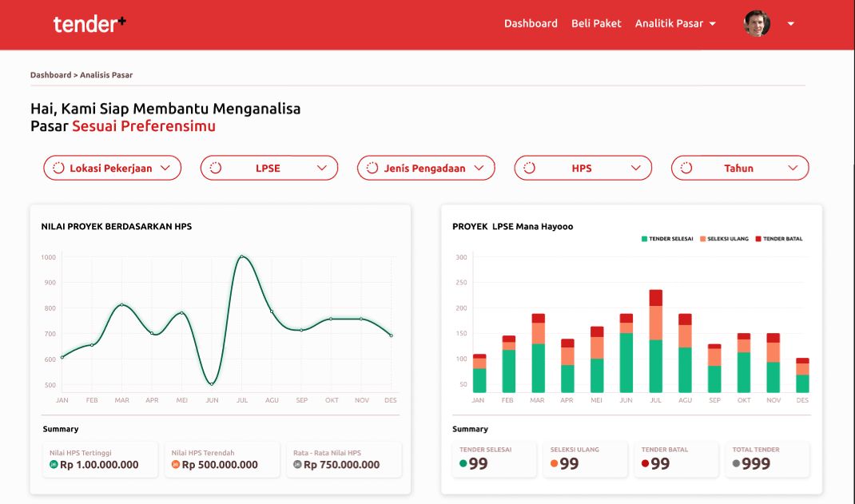The image size is (855, 504).
Task: Toggle Tender Selesai legend series
Action: coord(667,239)
